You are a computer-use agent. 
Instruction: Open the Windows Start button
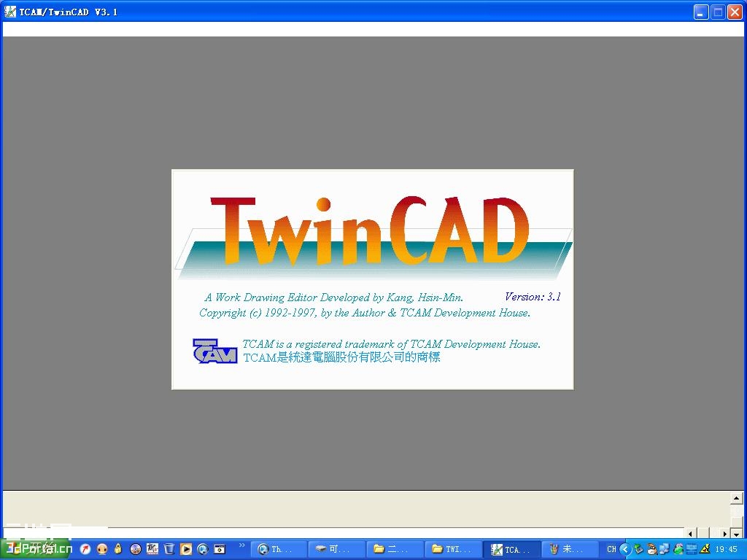click(x=36, y=549)
